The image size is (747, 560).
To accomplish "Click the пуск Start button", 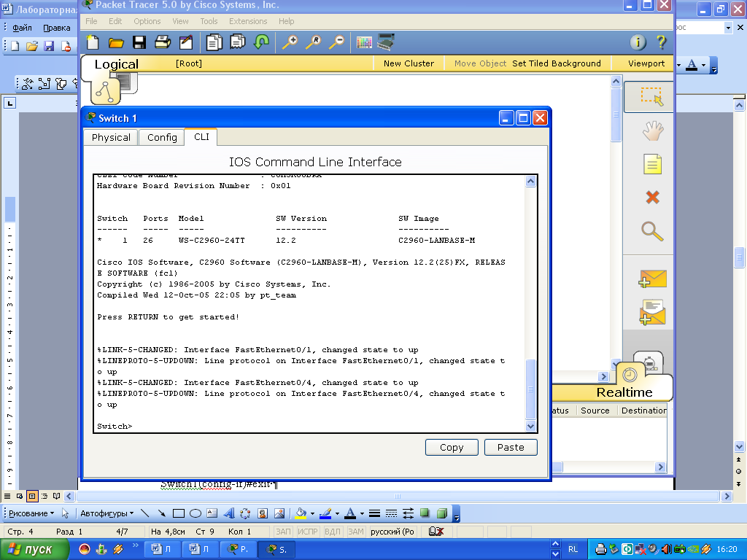I will click(x=34, y=550).
